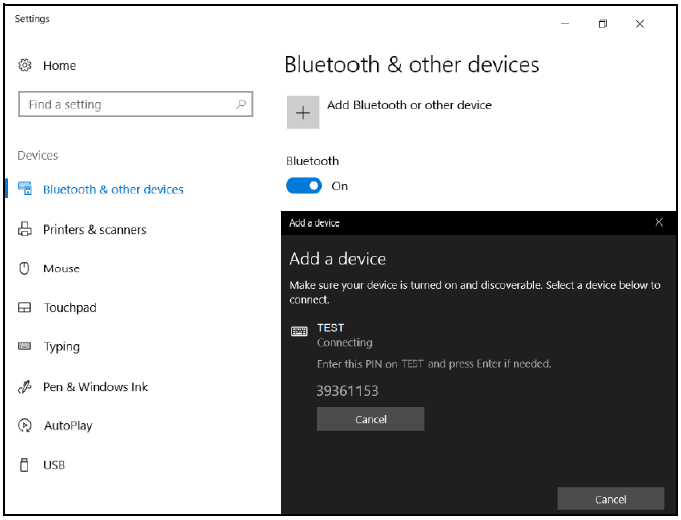Maximize the Settings window

pos(602,24)
